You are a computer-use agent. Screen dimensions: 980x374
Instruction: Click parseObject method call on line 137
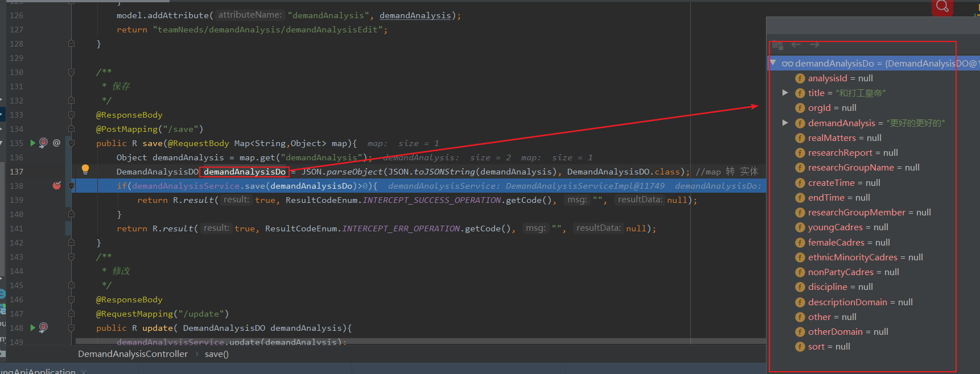coord(355,172)
